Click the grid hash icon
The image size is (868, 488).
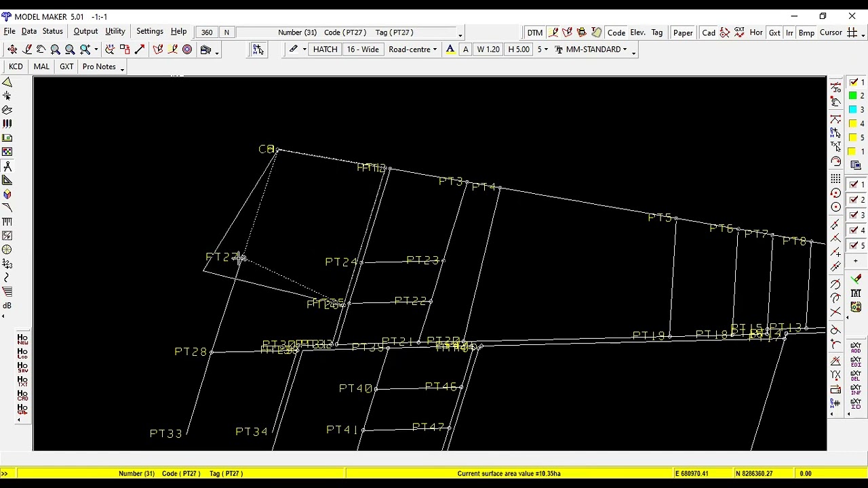click(852, 33)
